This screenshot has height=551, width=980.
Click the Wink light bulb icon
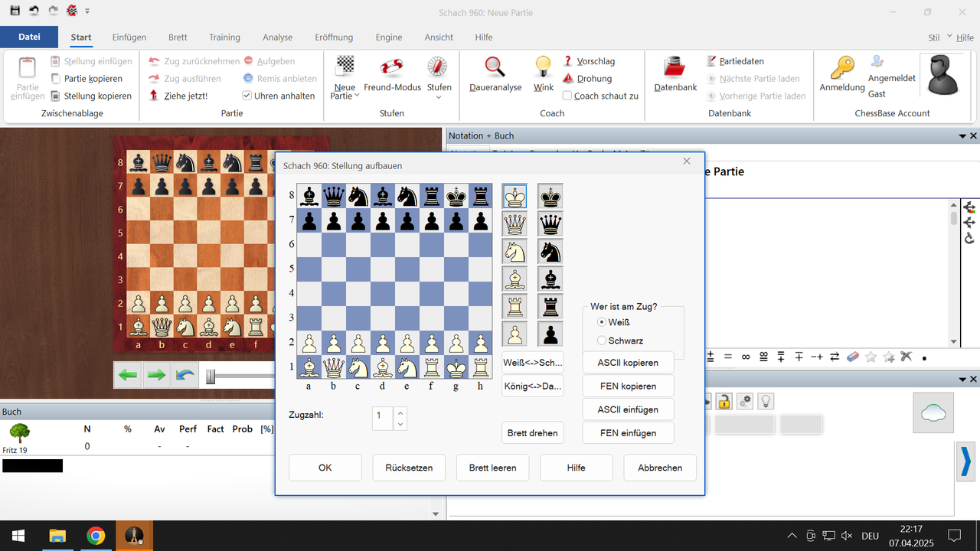pos(544,67)
